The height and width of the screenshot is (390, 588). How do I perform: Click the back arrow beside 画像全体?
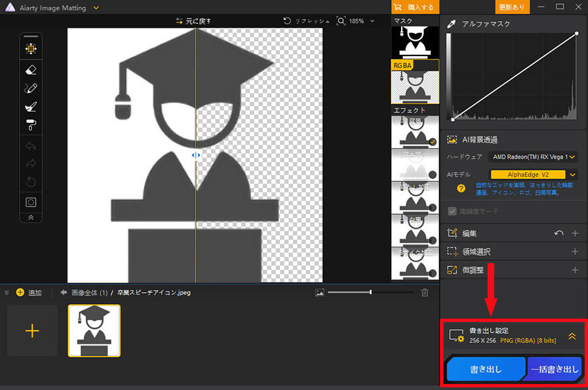point(63,292)
